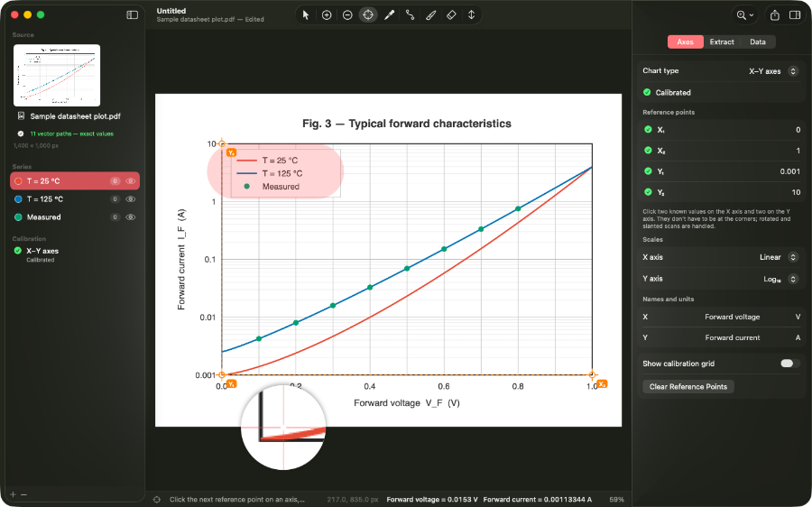Click the Sample datasheet plot.pdf file name
This screenshot has height=507, width=812.
(x=75, y=116)
